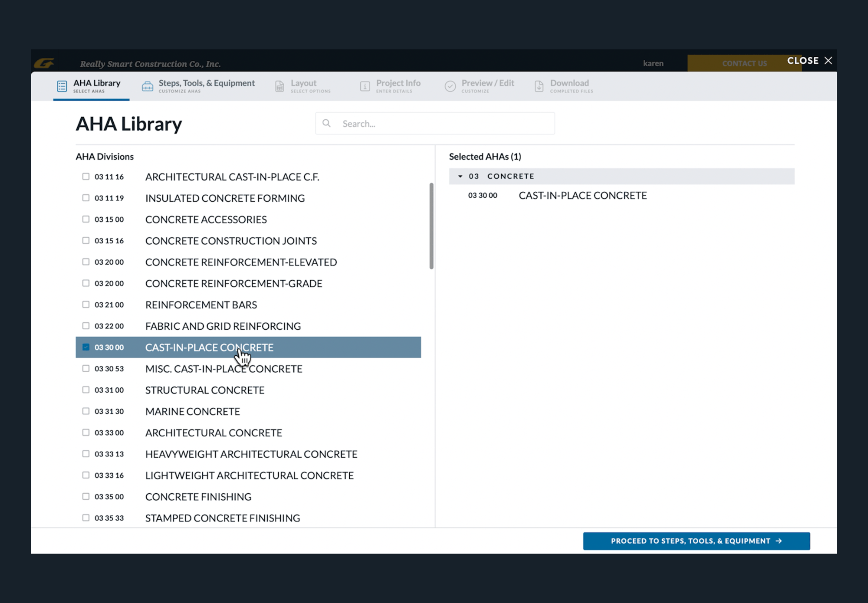
Task: Open the Download tab
Action: tap(564, 86)
